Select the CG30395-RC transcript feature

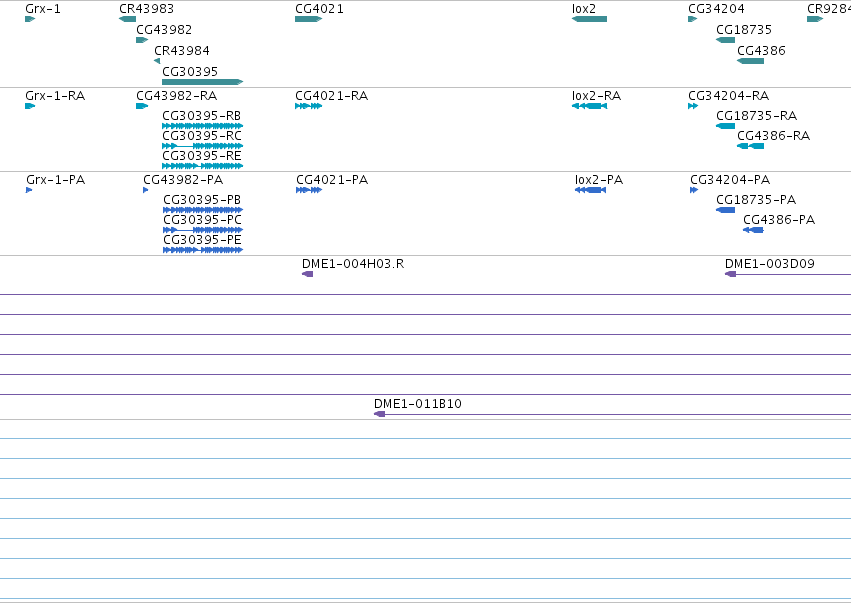coord(202,146)
